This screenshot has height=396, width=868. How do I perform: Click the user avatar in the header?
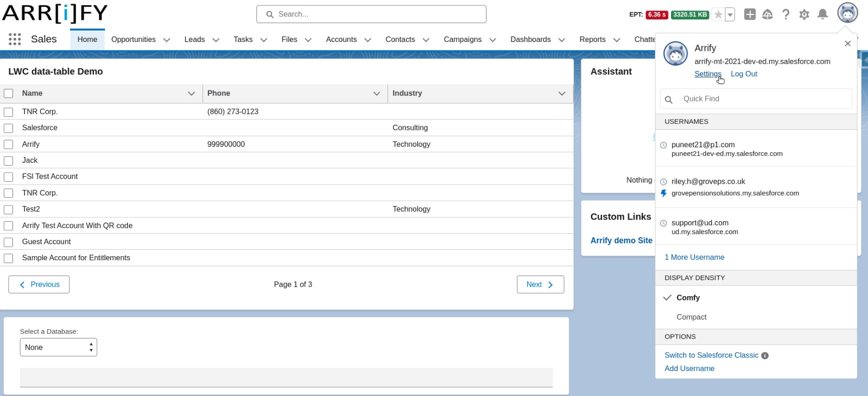847,13
